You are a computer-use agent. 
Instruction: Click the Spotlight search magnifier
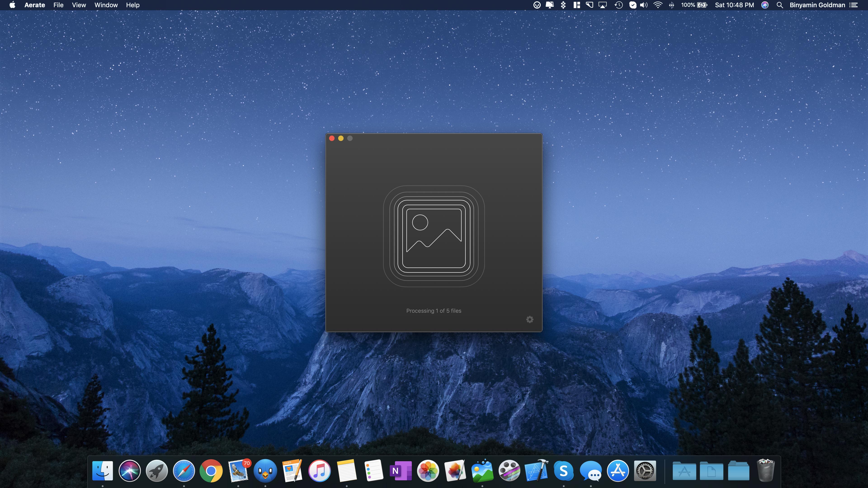pos(779,5)
